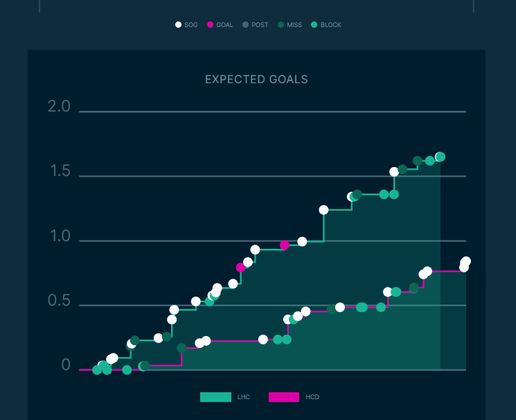This screenshot has width=516, height=420.
Task: Click the dark green MISS legend dot
Action: 281,25
